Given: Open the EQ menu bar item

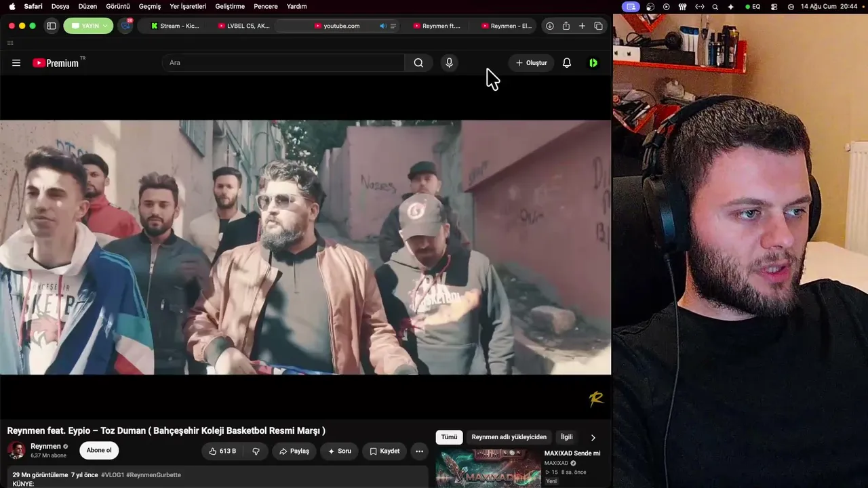Looking at the screenshot, I should pos(753,7).
